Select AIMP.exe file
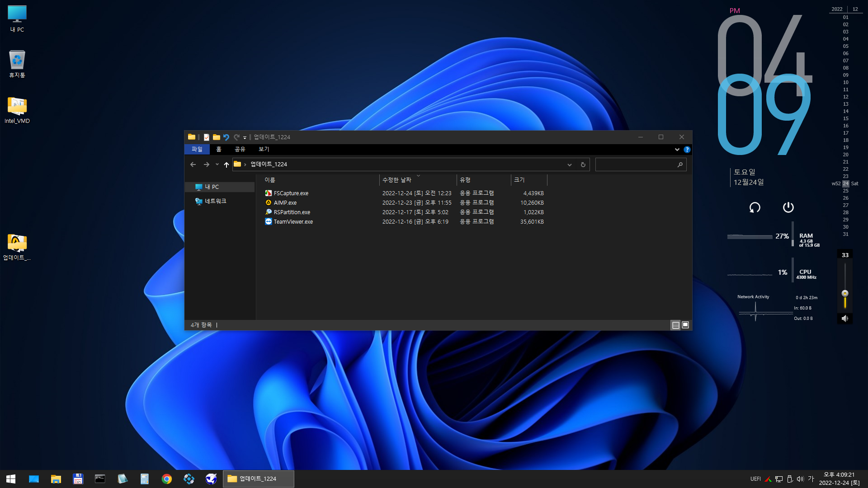This screenshot has height=488, width=868. (x=285, y=203)
